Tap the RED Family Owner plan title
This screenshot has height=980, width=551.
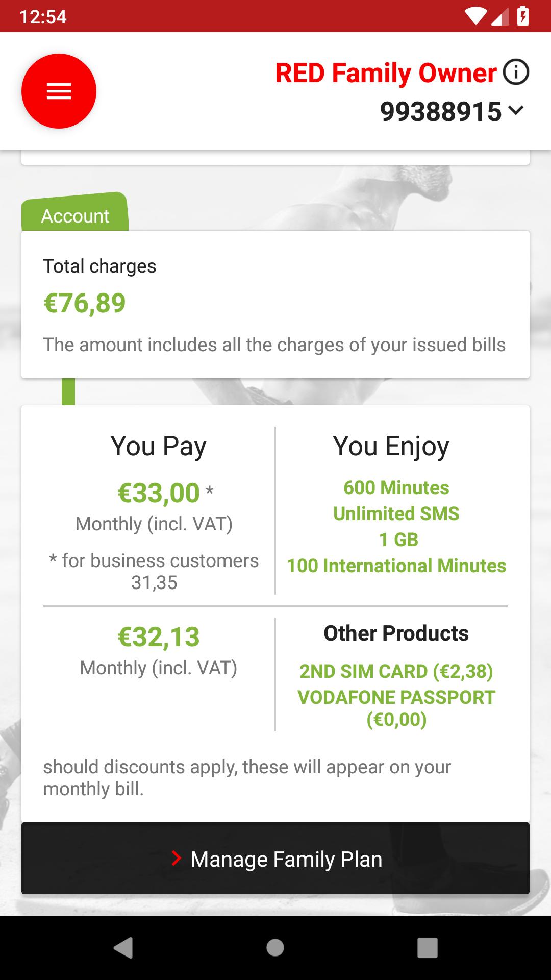(386, 72)
